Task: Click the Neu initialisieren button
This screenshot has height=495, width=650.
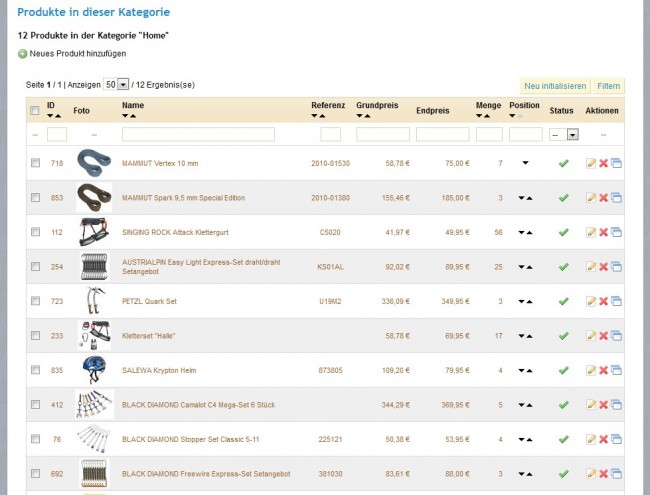Action: coord(555,86)
